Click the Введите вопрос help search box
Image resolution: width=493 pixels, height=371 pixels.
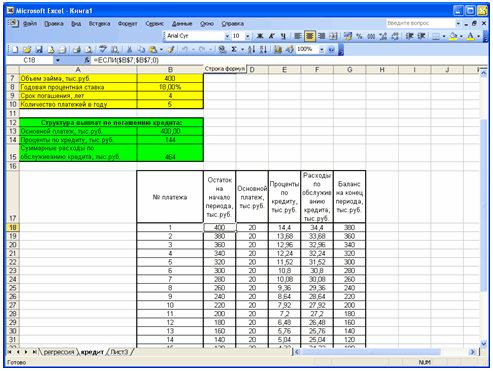tap(420, 23)
